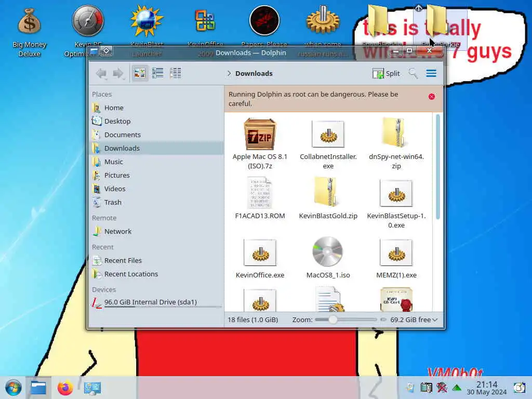The image size is (532, 399).
Task: Toggle the pin-on-all-desktops title bar button
Action: pos(106,51)
